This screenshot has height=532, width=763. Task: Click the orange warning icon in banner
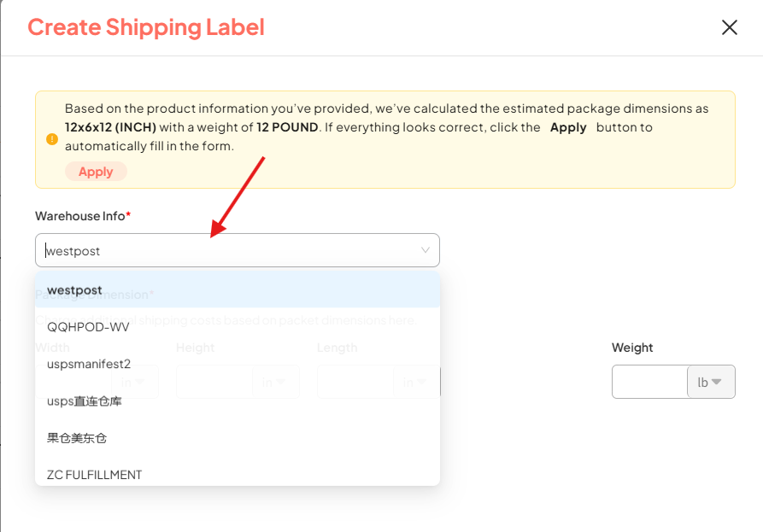click(51, 138)
